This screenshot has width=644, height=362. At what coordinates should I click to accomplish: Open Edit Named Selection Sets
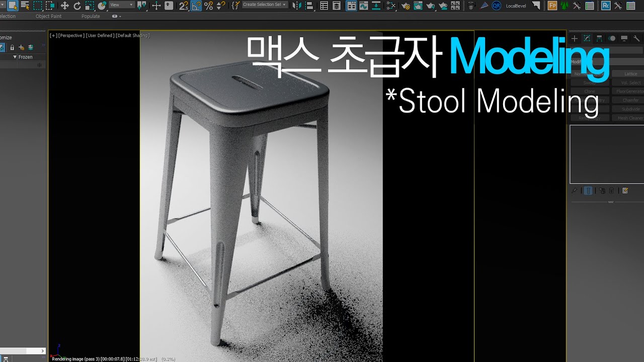tap(235, 6)
